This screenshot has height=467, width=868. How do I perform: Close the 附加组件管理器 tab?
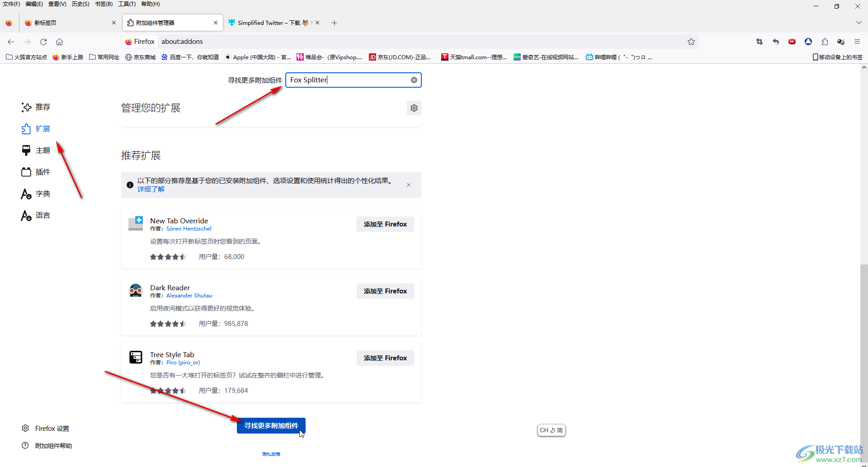coord(216,23)
